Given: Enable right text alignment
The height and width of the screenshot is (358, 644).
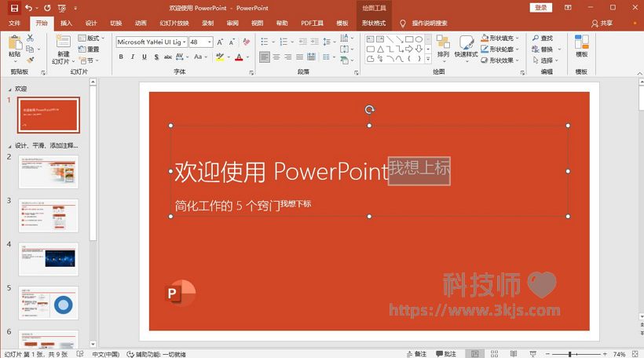Looking at the screenshot, I should pyautogui.click(x=288, y=57).
